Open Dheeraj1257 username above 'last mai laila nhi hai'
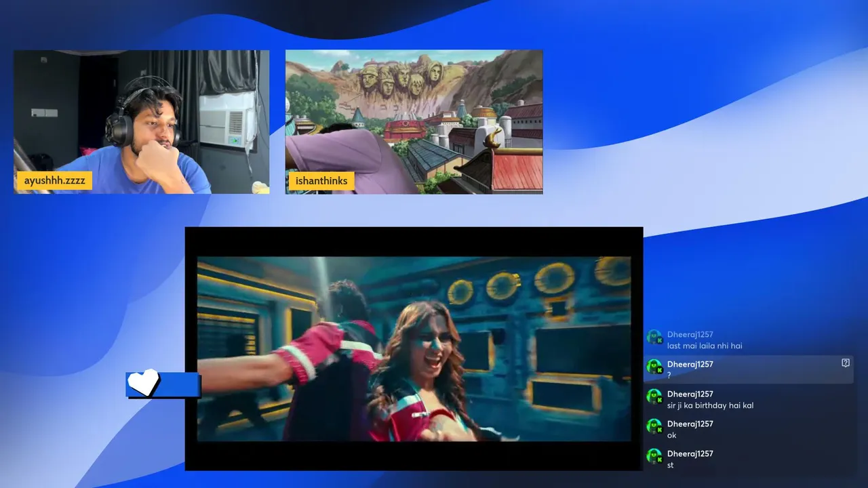868x488 pixels. click(690, 334)
